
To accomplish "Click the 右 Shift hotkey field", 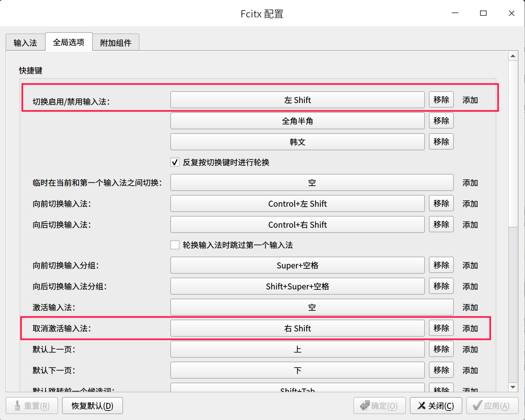I will click(298, 328).
